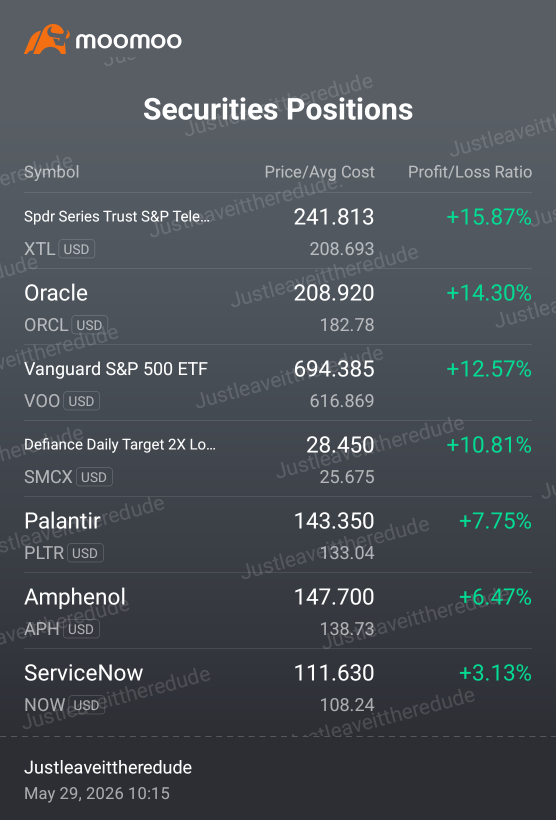Open the Defiance Daily Target SMCX position
Screen dimensions: 556x820
[278, 459]
